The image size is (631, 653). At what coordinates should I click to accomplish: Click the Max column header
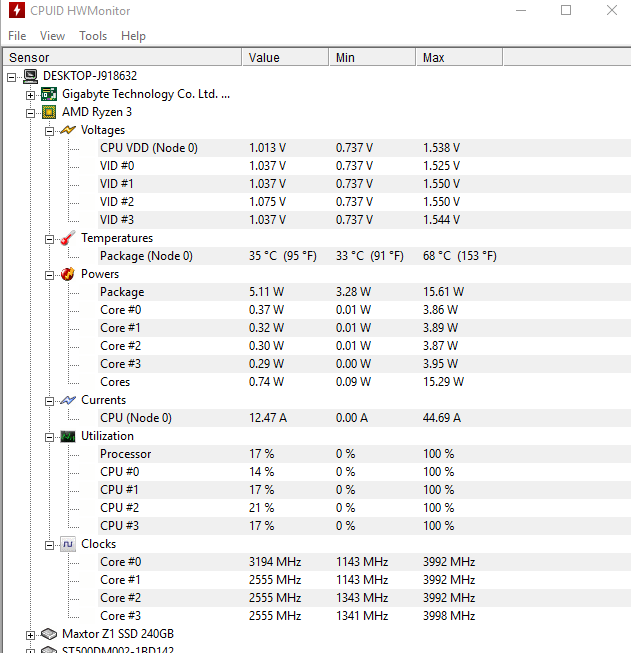459,57
